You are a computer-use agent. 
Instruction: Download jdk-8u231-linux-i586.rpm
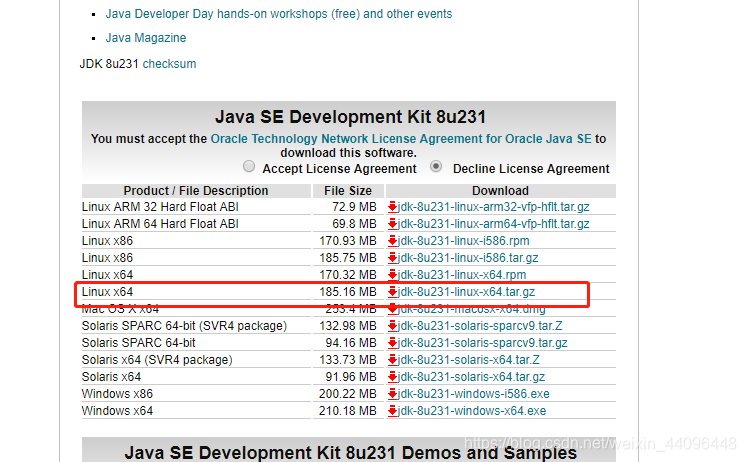[463, 241]
